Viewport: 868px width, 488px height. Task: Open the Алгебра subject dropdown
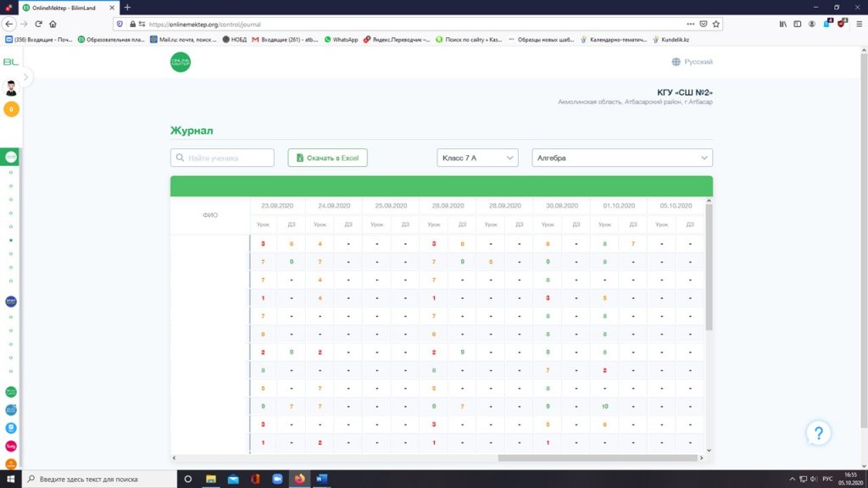click(x=621, y=158)
